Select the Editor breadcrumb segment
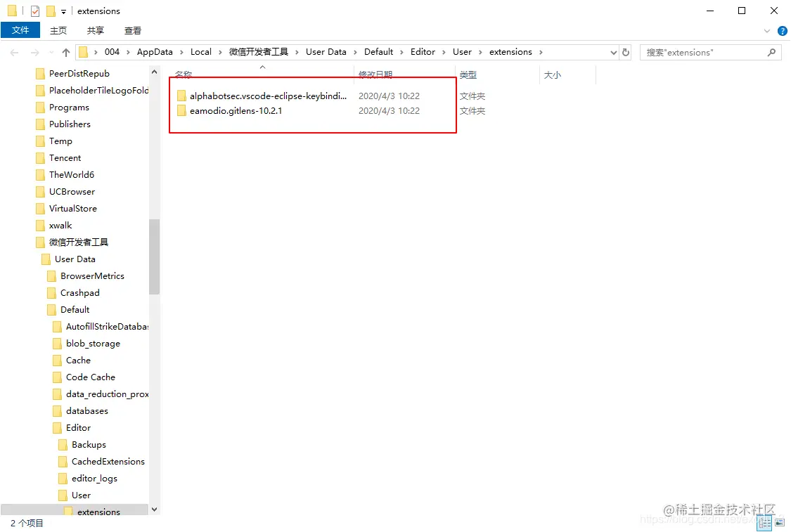 pos(423,52)
